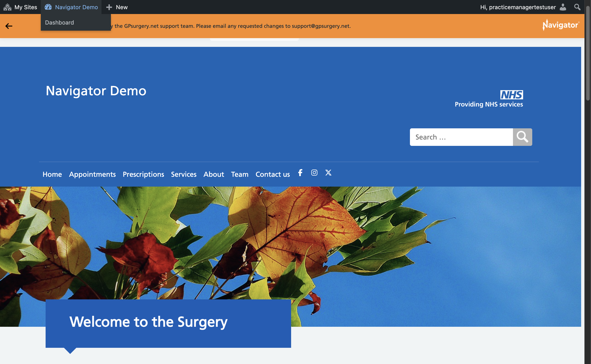Image resolution: width=591 pixels, height=364 pixels.
Task: Click inside the Search input field
Action: pos(461,137)
